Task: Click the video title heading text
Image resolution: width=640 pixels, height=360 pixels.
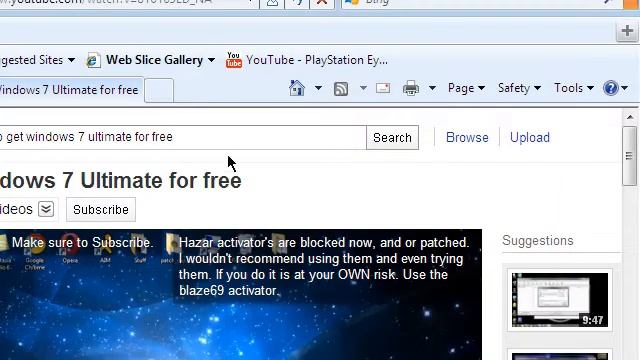Action: coord(121,180)
